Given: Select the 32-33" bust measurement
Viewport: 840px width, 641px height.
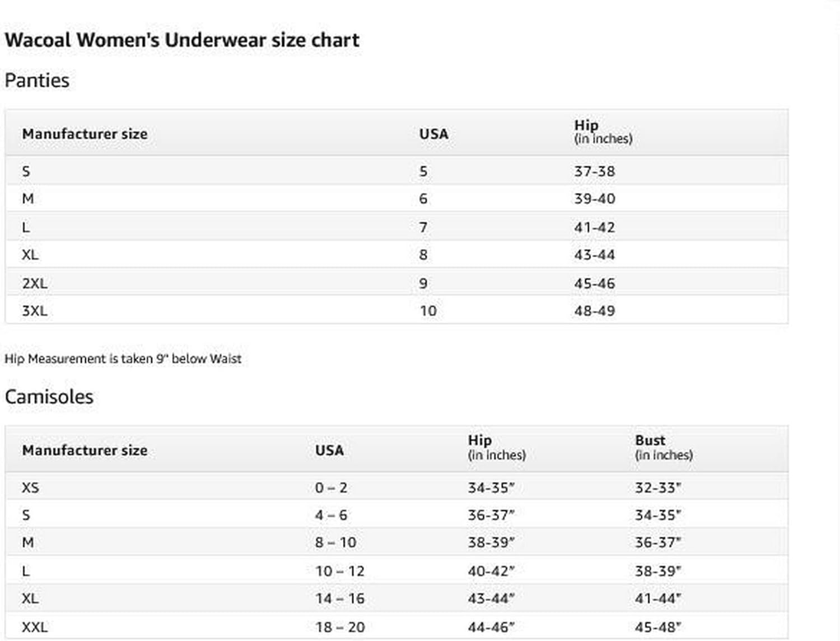Looking at the screenshot, I should pos(658,487).
